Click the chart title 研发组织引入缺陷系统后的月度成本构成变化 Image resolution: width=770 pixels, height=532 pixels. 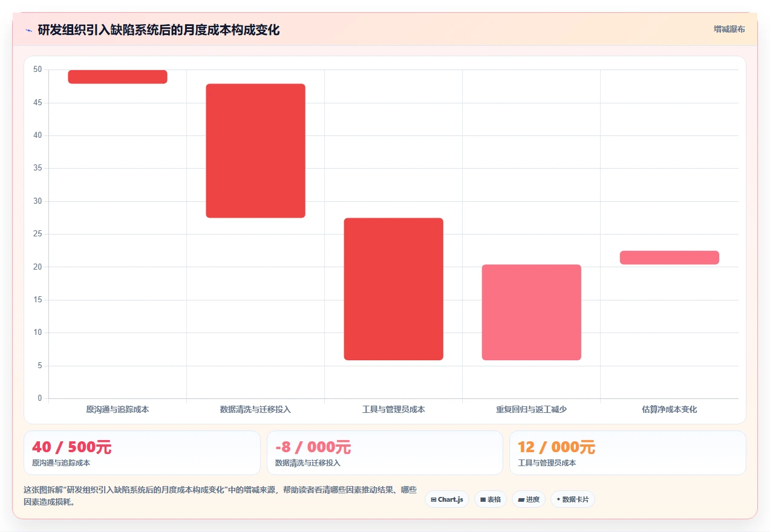(158, 30)
